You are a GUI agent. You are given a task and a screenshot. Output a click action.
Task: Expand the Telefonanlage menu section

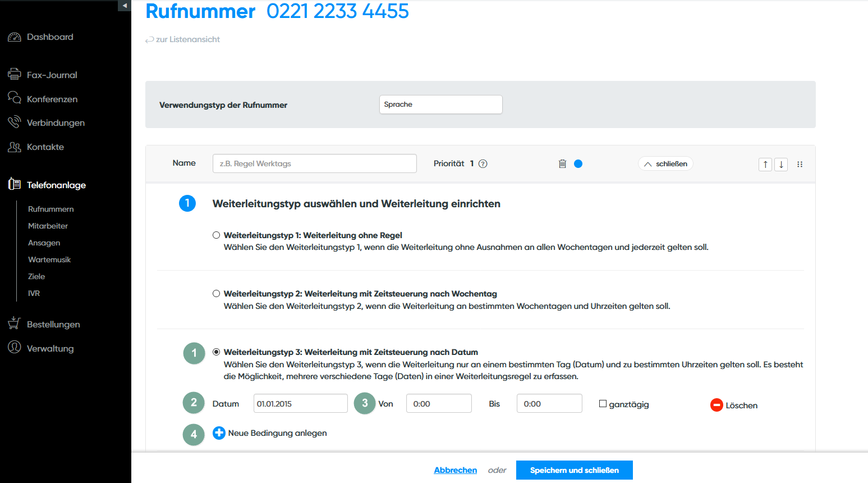coord(56,185)
